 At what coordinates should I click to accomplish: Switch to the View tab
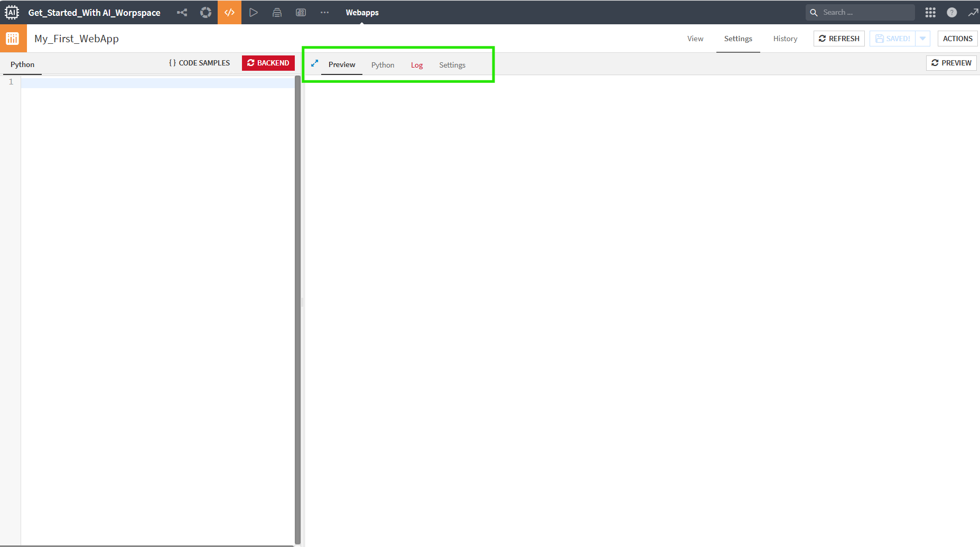(695, 39)
